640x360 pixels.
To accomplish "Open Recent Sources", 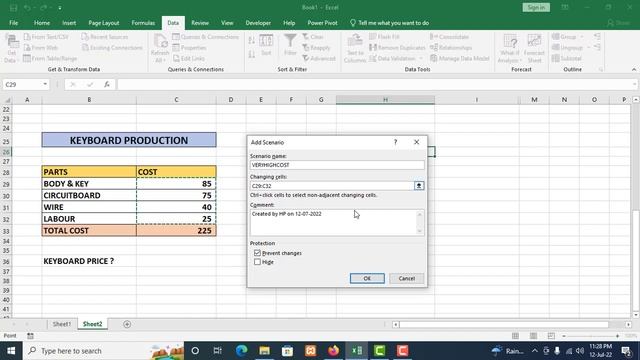I will click(105, 37).
